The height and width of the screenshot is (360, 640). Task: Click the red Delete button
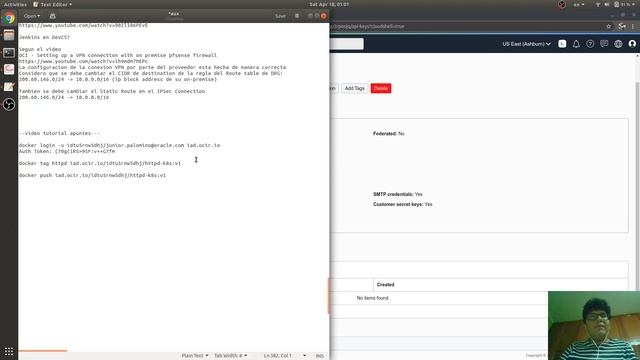pyautogui.click(x=381, y=88)
